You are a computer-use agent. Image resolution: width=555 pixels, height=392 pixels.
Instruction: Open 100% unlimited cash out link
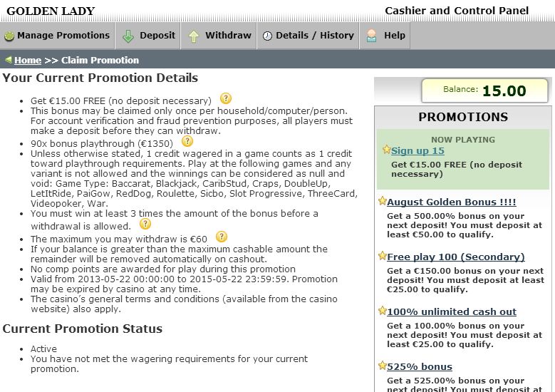tap(452, 312)
